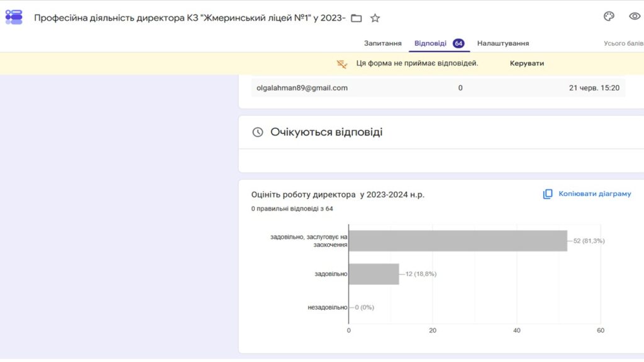The height and width of the screenshot is (362, 644).
Task: Click the Очікуються відповіді heading
Action: click(x=326, y=132)
